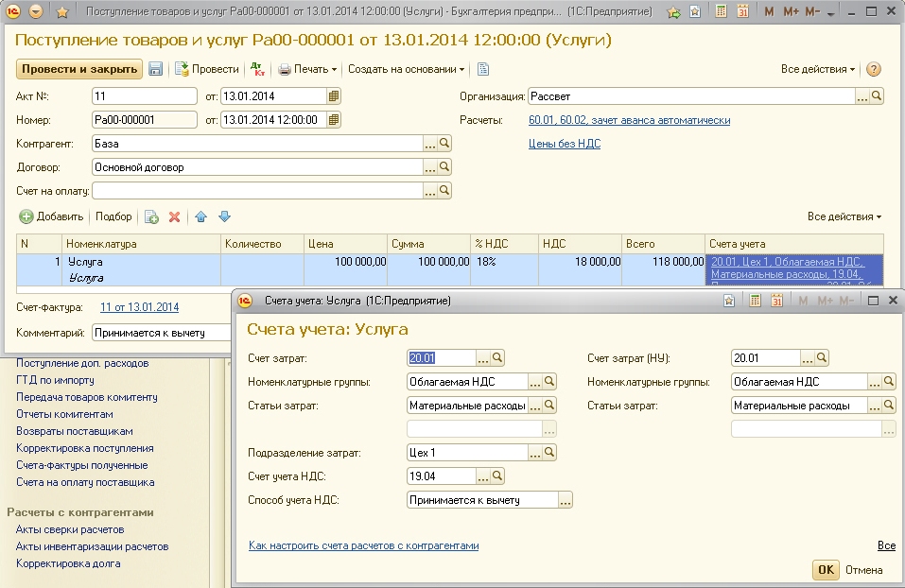Click ellipsis button of Организация field
The image size is (905, 588).
point(862,96)
